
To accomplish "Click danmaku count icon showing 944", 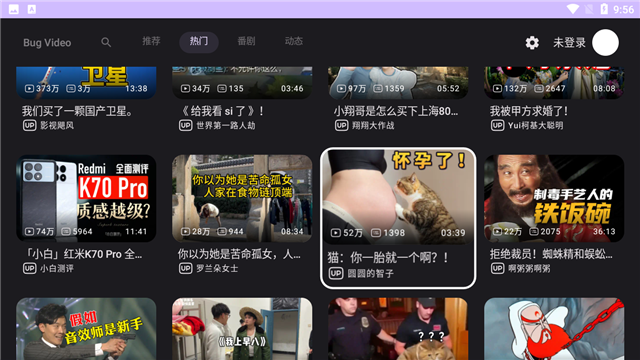I will 222,231.
